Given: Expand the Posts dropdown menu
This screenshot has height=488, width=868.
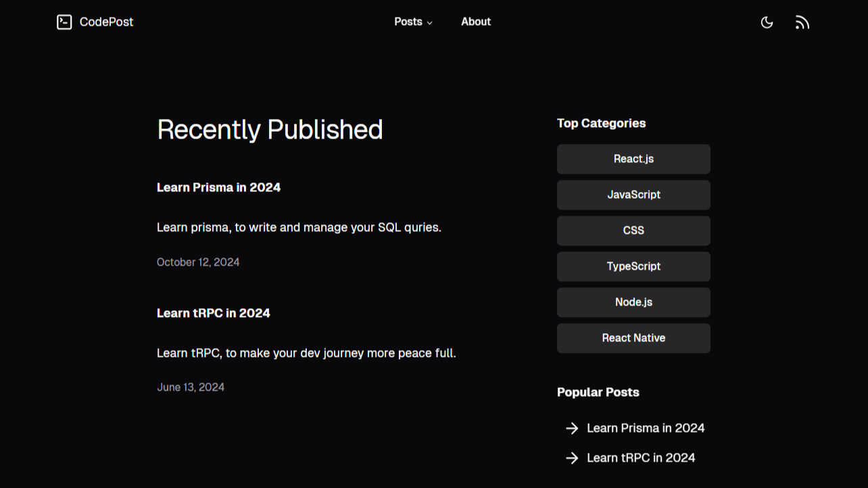Looking at the screenshot, I should point(413,22).
